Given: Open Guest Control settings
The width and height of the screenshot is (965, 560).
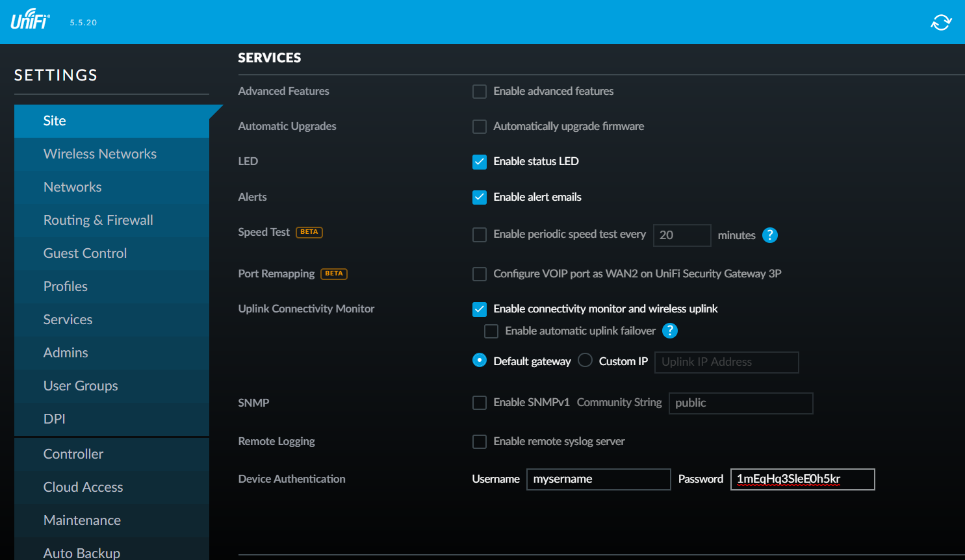Looking at the screenshot, I should [85, 253].
